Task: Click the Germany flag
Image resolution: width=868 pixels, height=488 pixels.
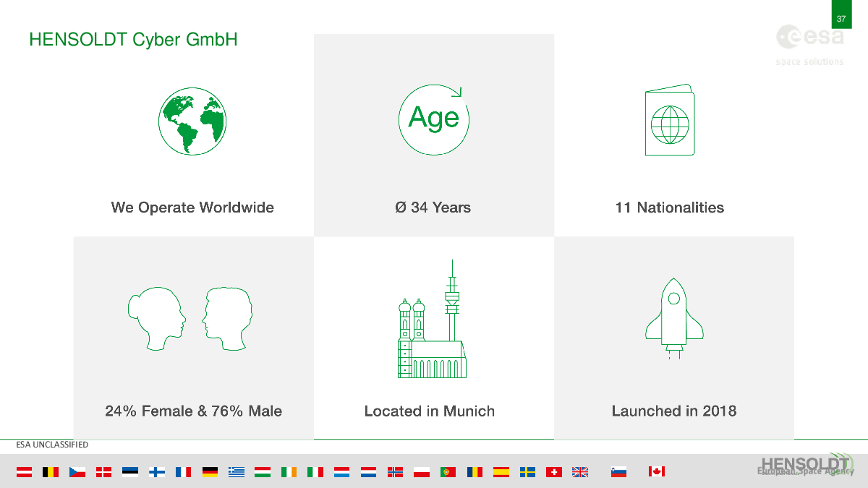Action: point(210,472)
